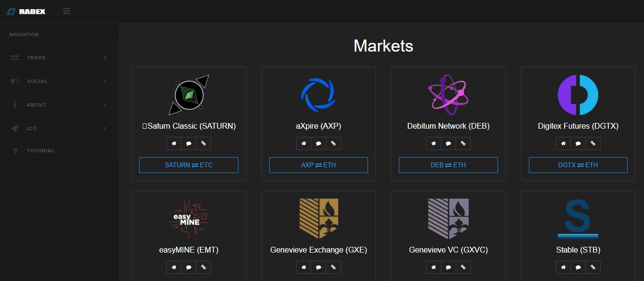644x281 pixels.
Task: Open the SATURN ⇄ ETC market
Action: pyautogui.click(x=189, y=165)
